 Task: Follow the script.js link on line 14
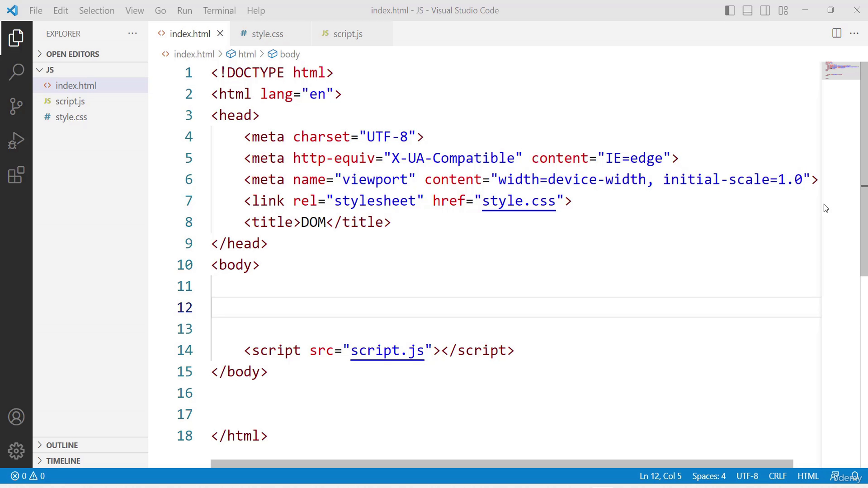[x=387, y=351]
